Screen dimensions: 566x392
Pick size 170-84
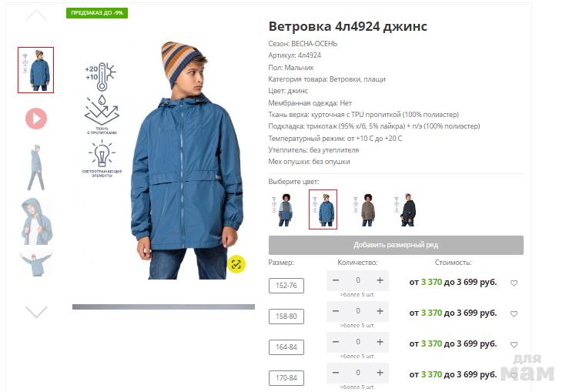click(286, 378)
